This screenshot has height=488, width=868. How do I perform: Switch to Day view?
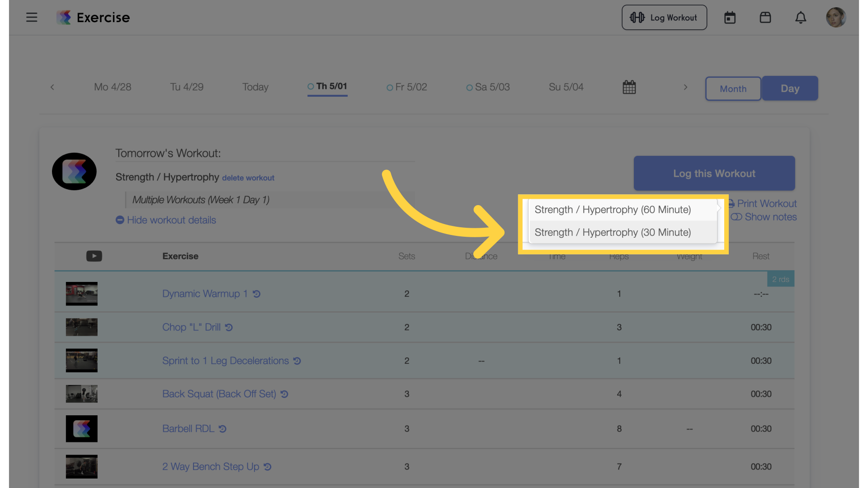[790, 89]
